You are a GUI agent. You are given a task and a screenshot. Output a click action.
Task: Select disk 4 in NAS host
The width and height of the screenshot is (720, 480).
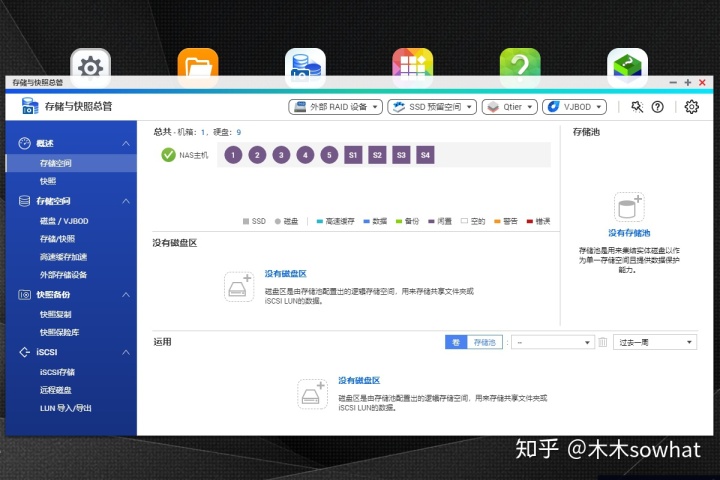[305, 155]
